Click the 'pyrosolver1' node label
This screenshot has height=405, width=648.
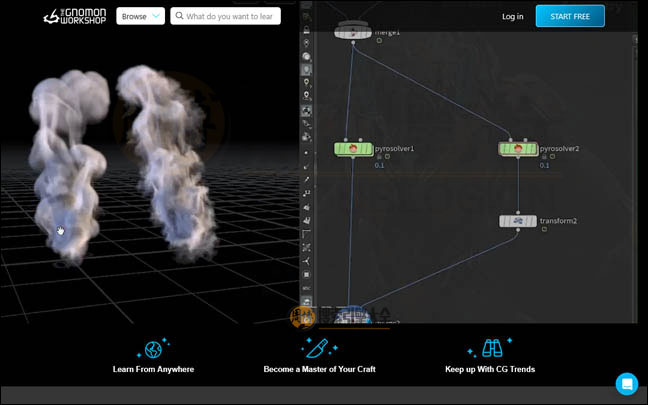click(394, 148)
